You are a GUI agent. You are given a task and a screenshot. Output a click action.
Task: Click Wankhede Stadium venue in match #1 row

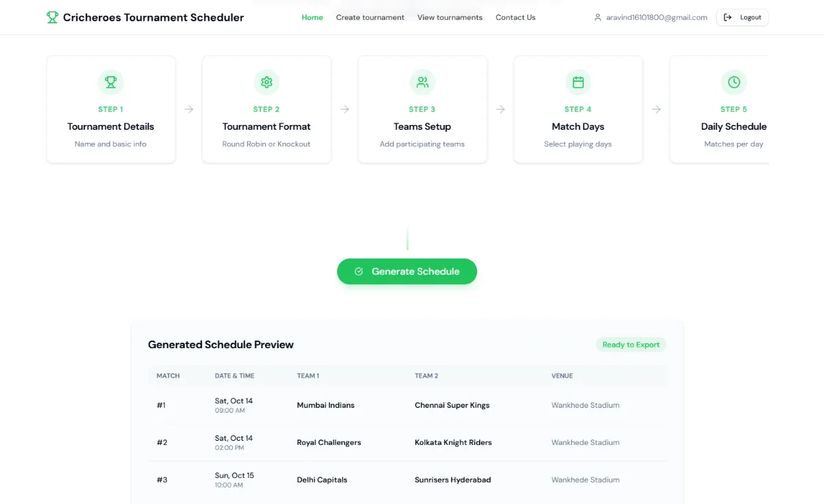[586, 405]
